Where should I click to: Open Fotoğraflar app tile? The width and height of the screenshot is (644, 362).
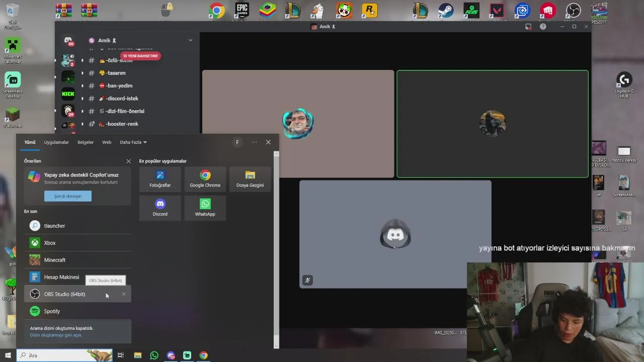point(160,178)
